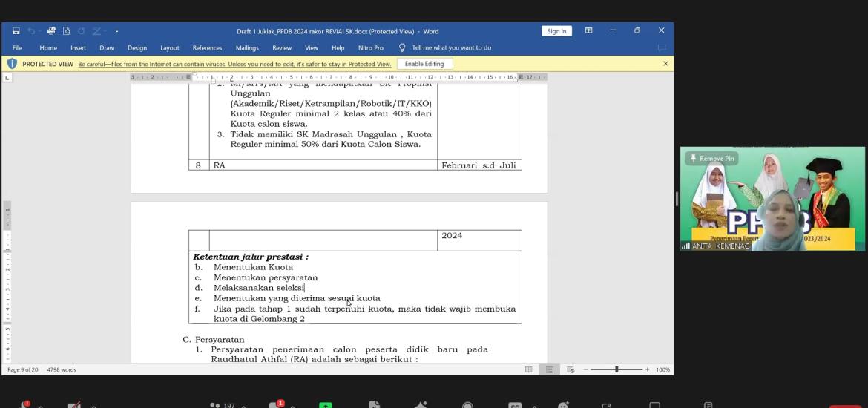Click the zoom in plus icon
The height and width of the screenshot is (408, 868).
(647, 369)
